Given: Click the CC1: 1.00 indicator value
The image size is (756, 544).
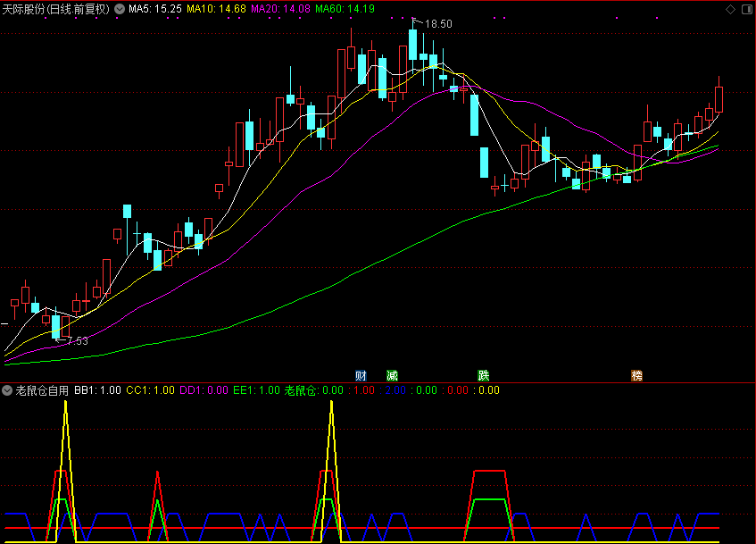Looking at the screenshot, I should click(x=151, y=390).
